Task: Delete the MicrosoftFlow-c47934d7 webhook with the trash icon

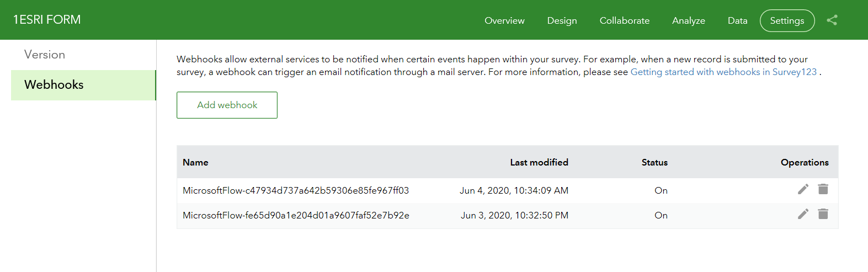Action: pyautogui.click(x=823, y=189)
